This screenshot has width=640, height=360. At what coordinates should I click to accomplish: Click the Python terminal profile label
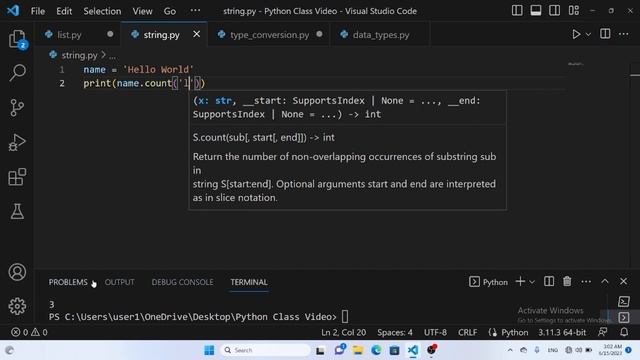coord(489,282)
